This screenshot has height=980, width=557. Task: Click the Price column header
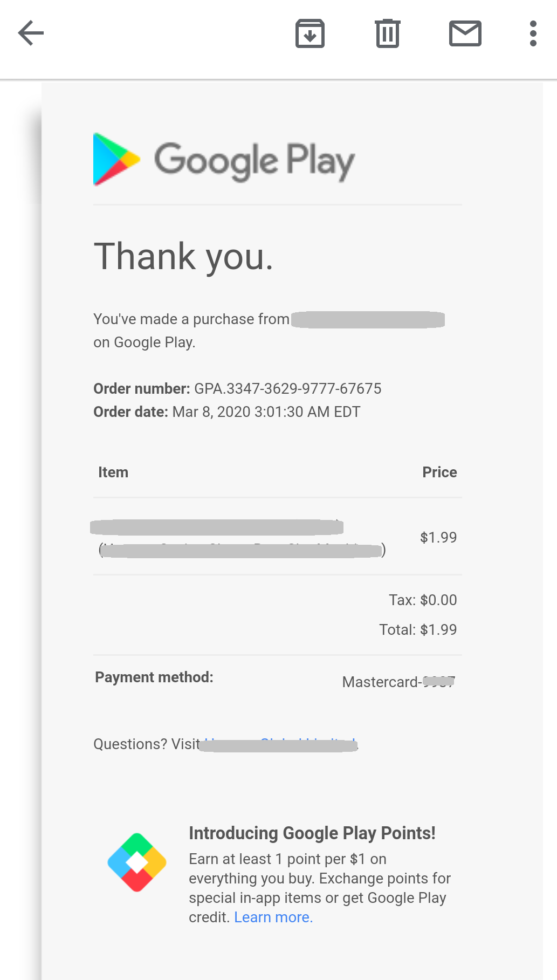pyautogui.click(x=439, y=472)
